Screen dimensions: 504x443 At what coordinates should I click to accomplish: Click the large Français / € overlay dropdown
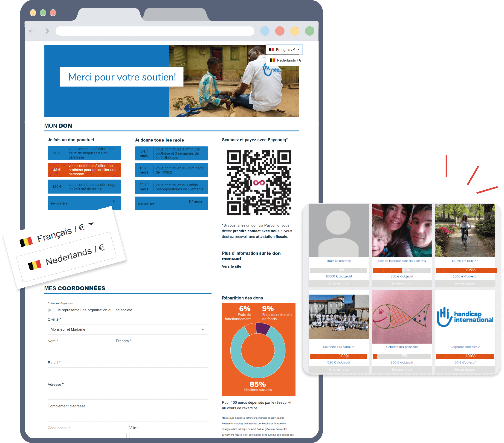57,234
